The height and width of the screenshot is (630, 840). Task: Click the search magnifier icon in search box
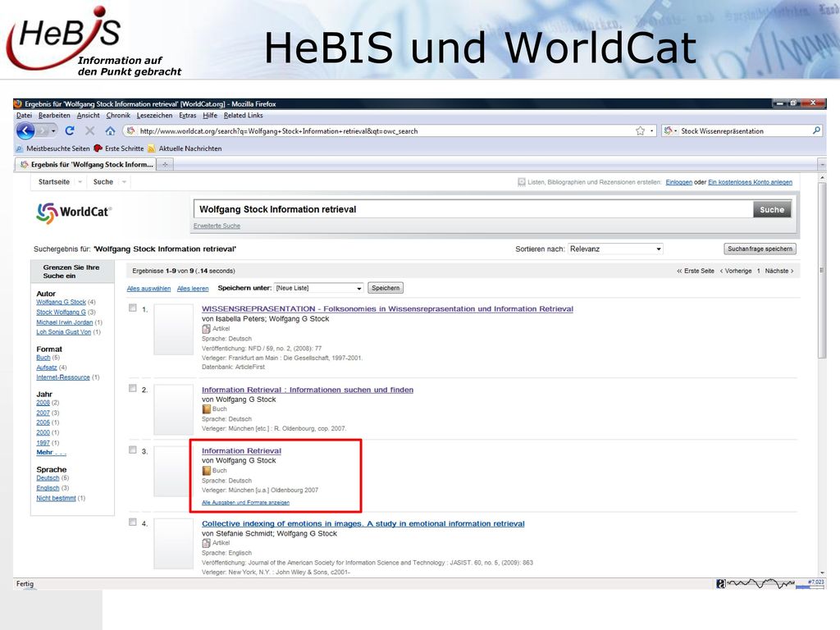point(816,130)
